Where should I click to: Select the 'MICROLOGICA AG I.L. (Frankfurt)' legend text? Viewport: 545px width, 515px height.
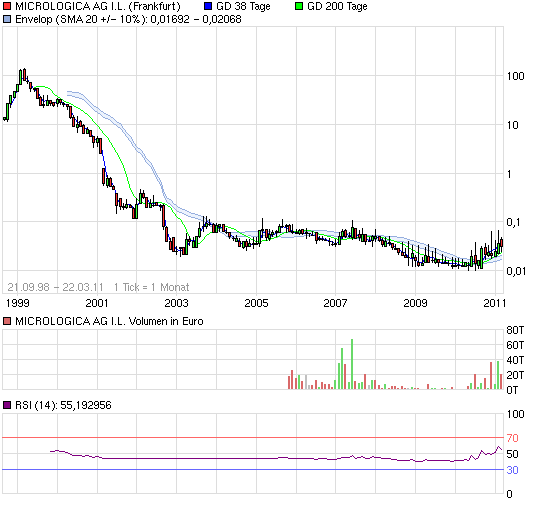(98, 6)
